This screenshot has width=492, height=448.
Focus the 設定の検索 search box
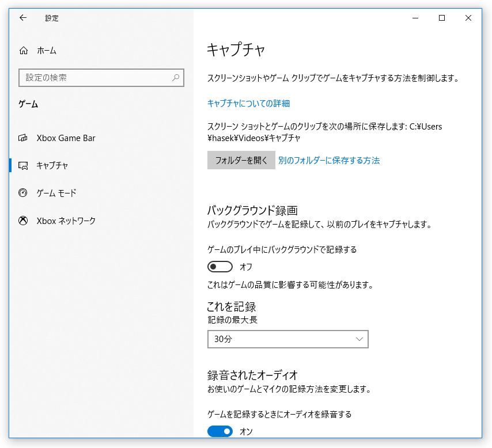pyautogui.click(x=101, y=78)
